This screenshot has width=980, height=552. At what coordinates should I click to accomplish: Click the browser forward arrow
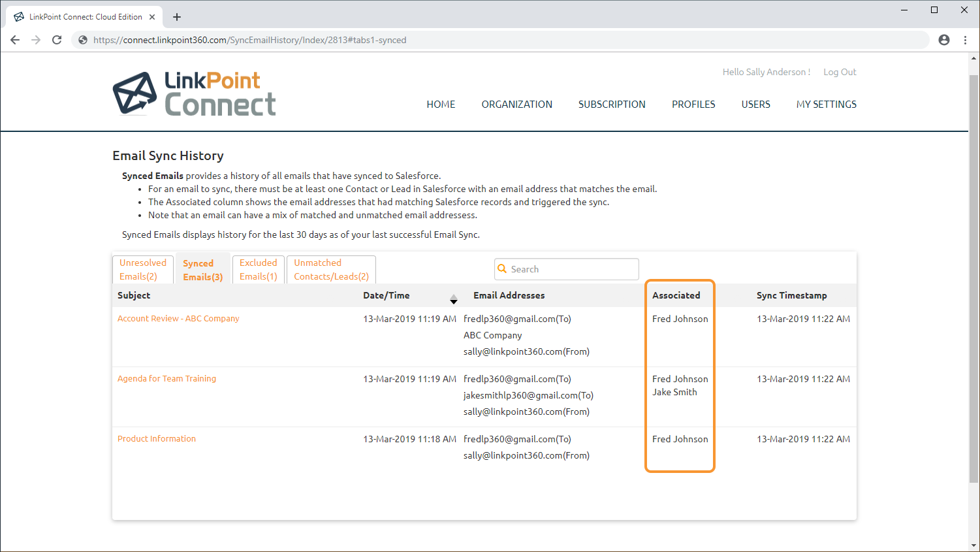tap(36, 40)
